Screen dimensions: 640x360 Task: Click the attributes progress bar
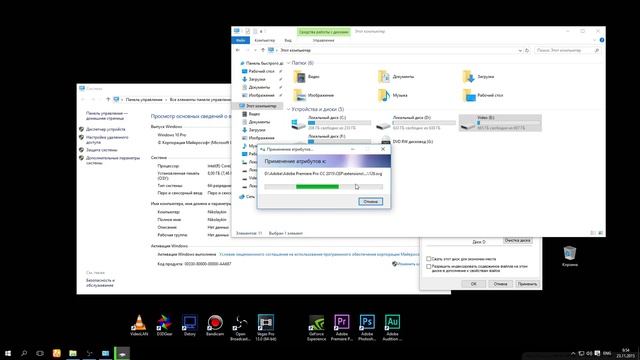tap(323, 187)
